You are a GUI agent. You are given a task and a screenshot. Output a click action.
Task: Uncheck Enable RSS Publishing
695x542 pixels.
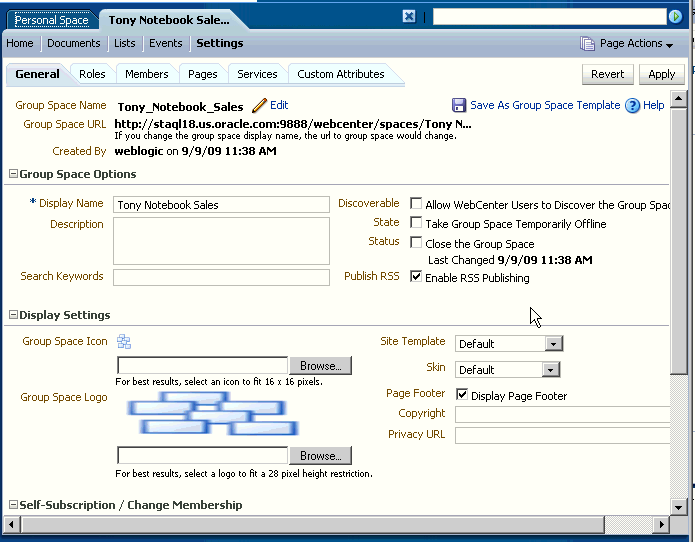[416, 277]
